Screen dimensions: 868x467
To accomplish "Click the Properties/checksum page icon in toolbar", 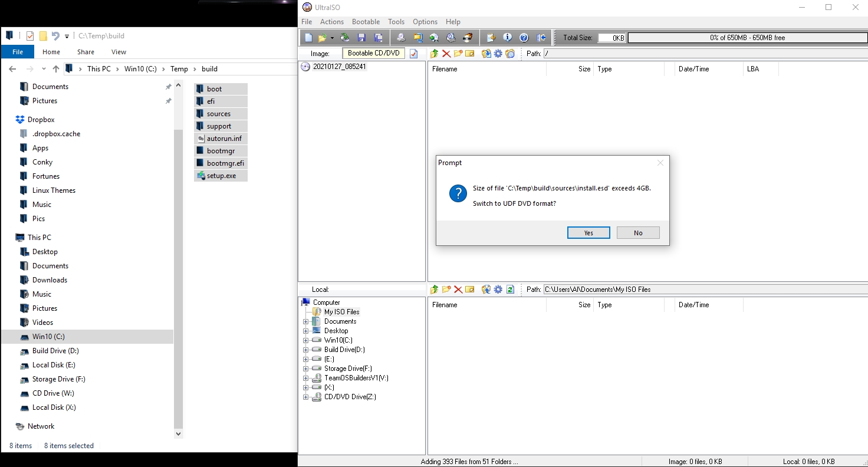I will (491, 38).
